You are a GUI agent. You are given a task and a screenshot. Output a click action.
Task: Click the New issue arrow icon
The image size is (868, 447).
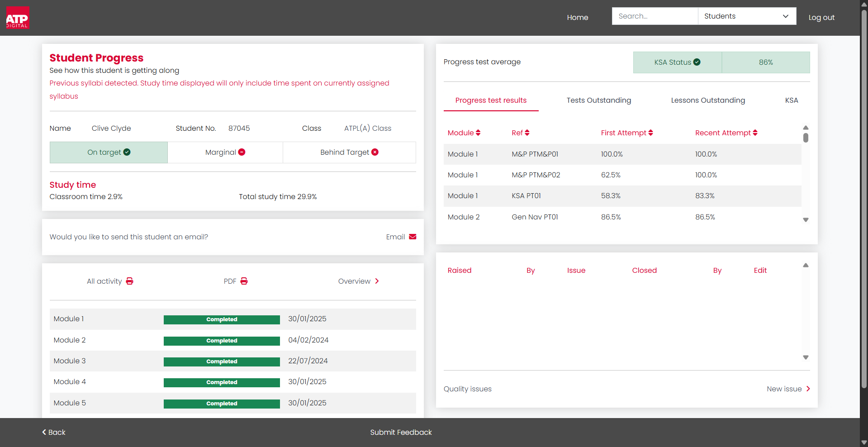tap(808, 389)
